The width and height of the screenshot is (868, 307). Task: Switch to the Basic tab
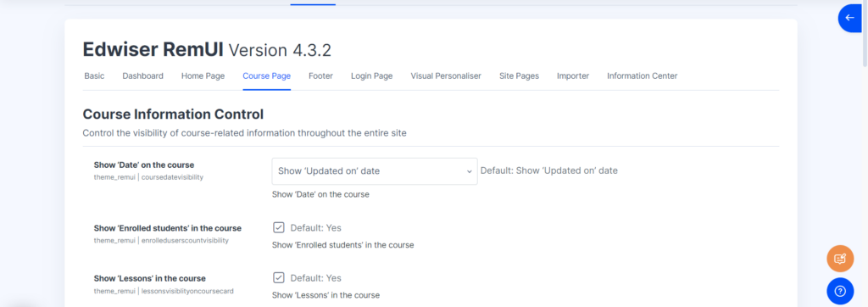click(94, 76)
